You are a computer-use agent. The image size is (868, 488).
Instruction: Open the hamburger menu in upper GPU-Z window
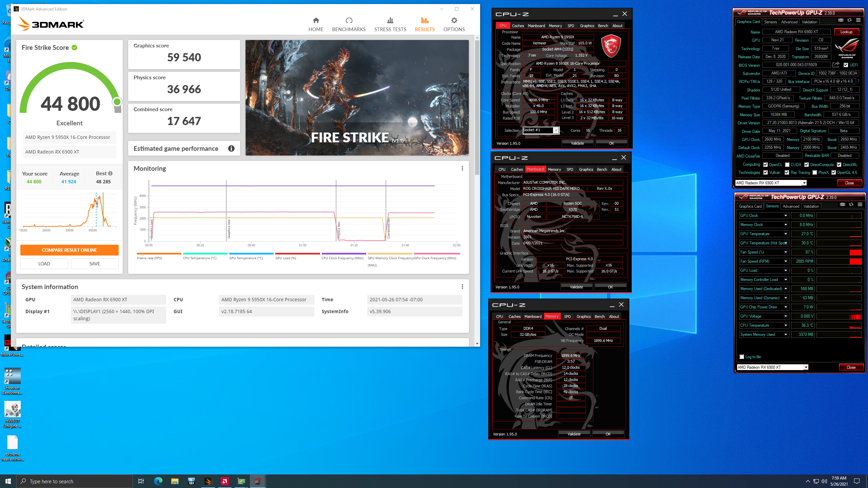(858, 20)
